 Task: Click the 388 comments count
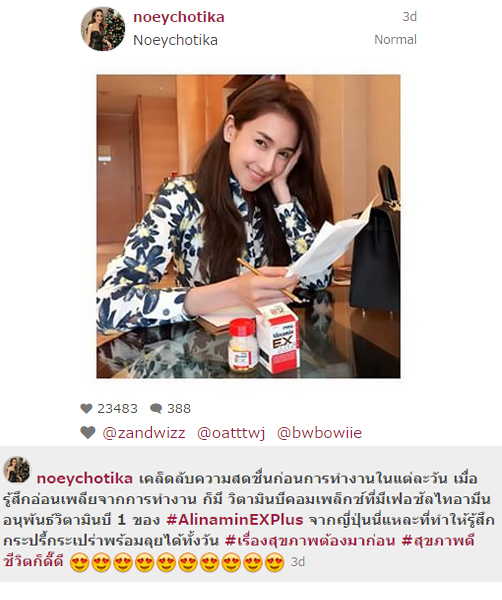(179, 409)
